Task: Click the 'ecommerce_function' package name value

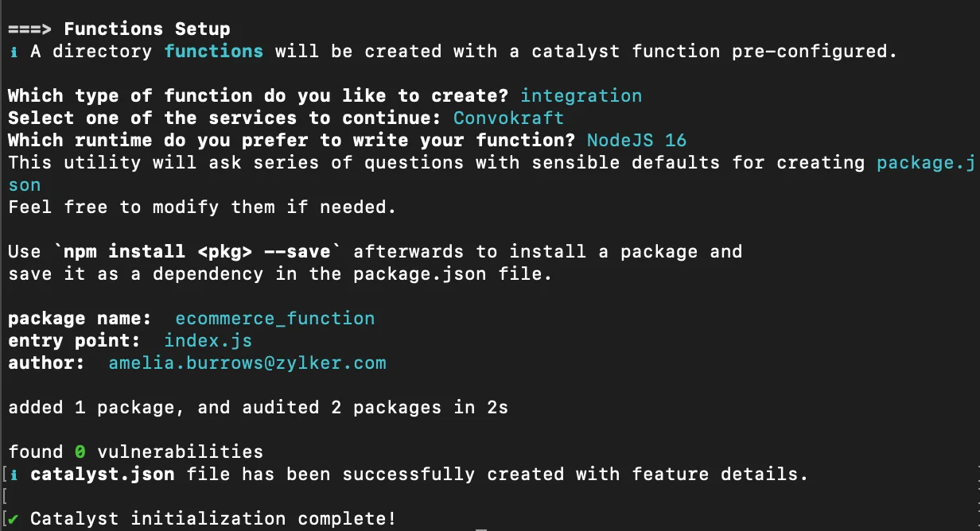Action: [275, 319]
